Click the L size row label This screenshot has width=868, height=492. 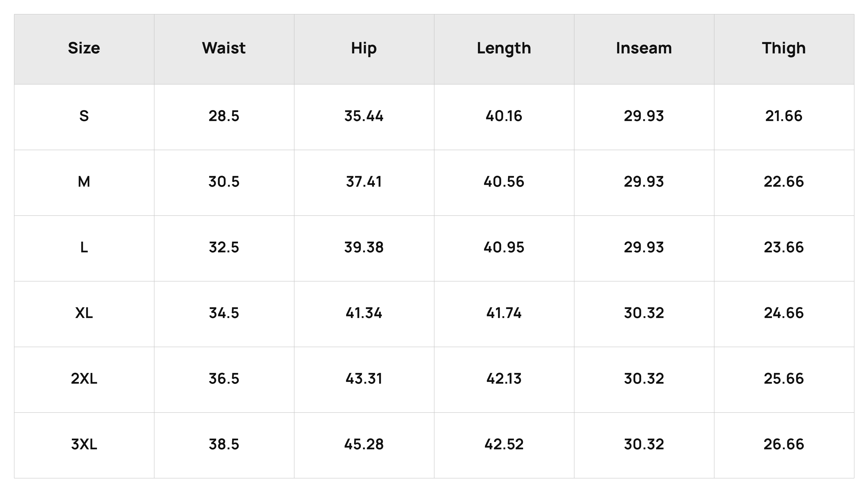[84, 247]
